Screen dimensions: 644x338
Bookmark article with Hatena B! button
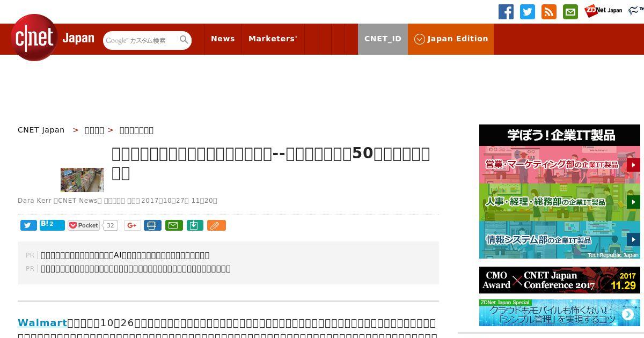pos(52,225)
